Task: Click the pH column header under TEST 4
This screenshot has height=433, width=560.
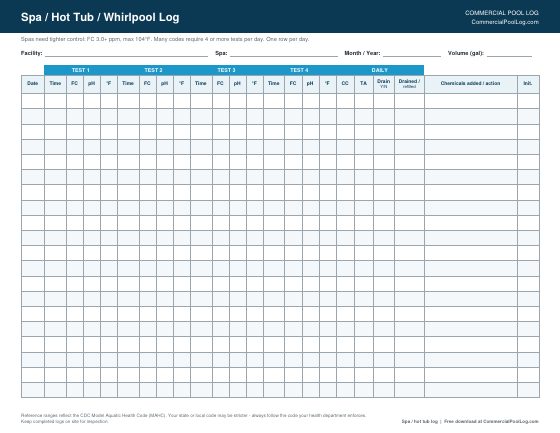Action: (310, 84)
